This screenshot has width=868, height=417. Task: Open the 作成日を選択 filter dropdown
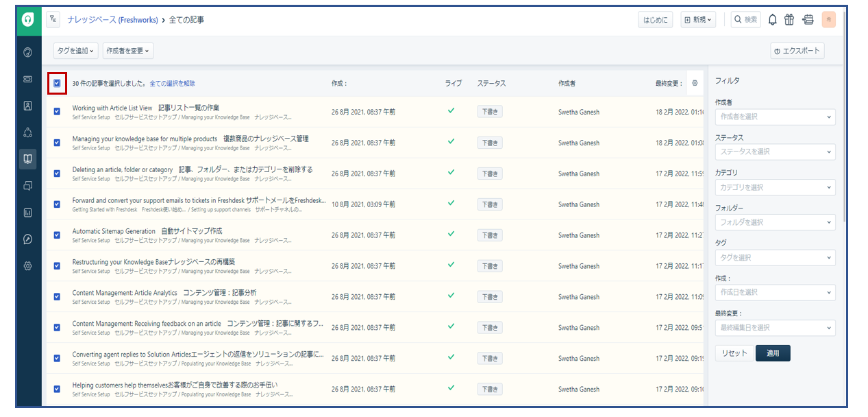[x=775, y=292]
